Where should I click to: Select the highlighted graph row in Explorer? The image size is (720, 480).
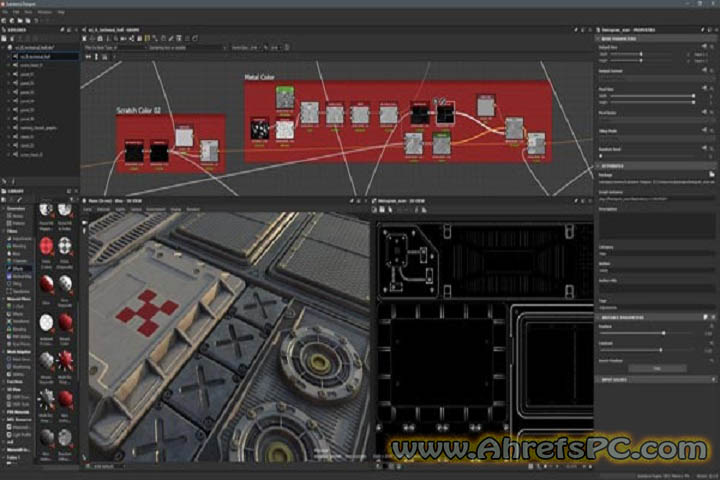pos(45,56)
